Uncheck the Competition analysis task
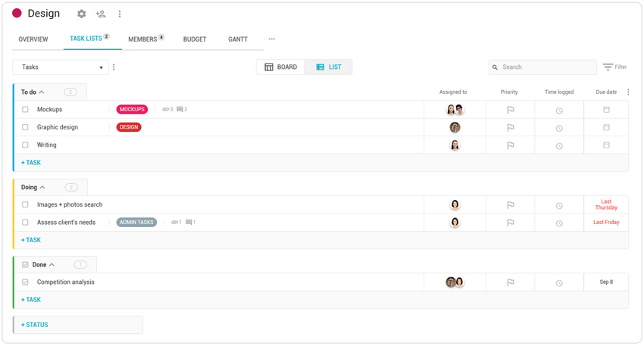 25,282
